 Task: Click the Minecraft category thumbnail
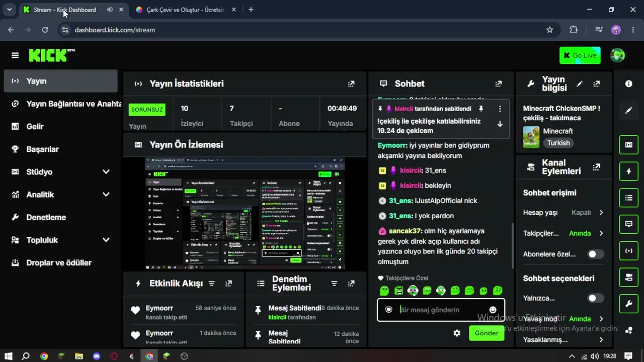531,137
